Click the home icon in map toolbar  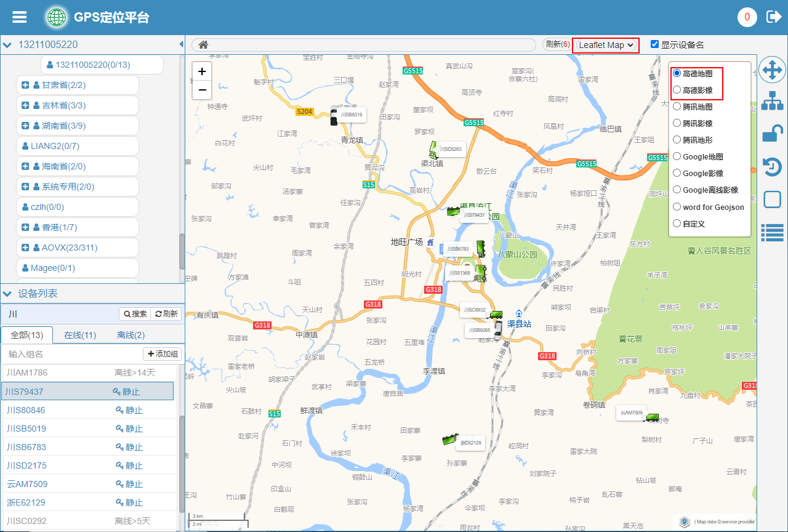click(x=203, y=44)
